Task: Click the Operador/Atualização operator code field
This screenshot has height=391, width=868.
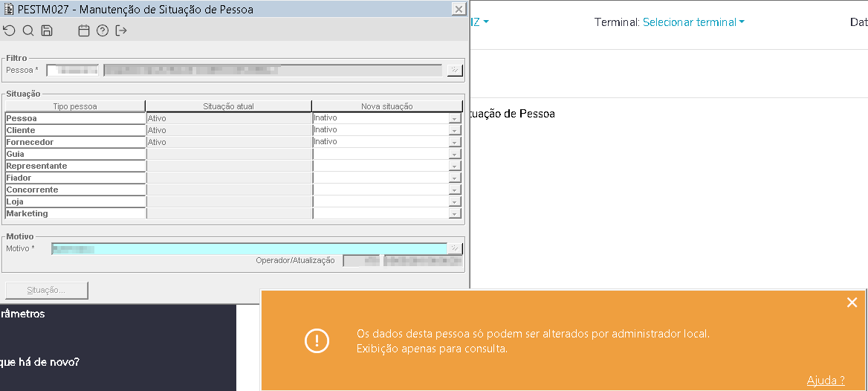Action: tap(362, 260)
